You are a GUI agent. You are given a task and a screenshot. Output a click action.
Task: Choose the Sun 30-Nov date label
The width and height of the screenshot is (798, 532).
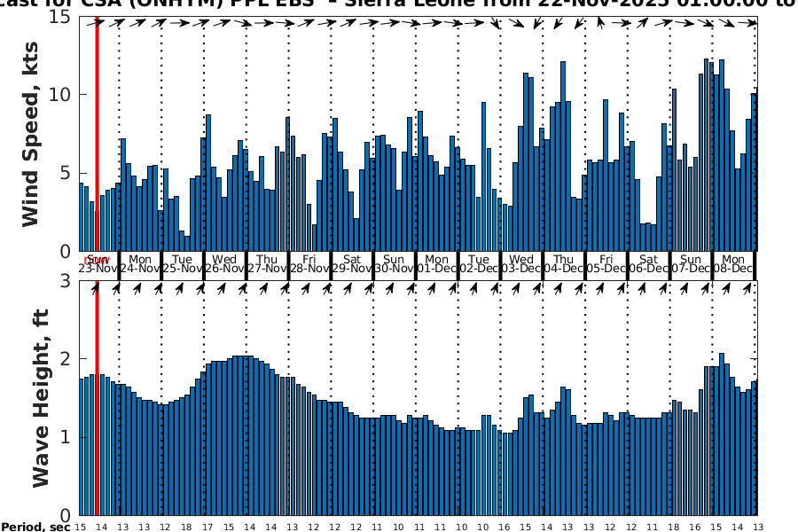pyautogui.click(x=394, y=264)
